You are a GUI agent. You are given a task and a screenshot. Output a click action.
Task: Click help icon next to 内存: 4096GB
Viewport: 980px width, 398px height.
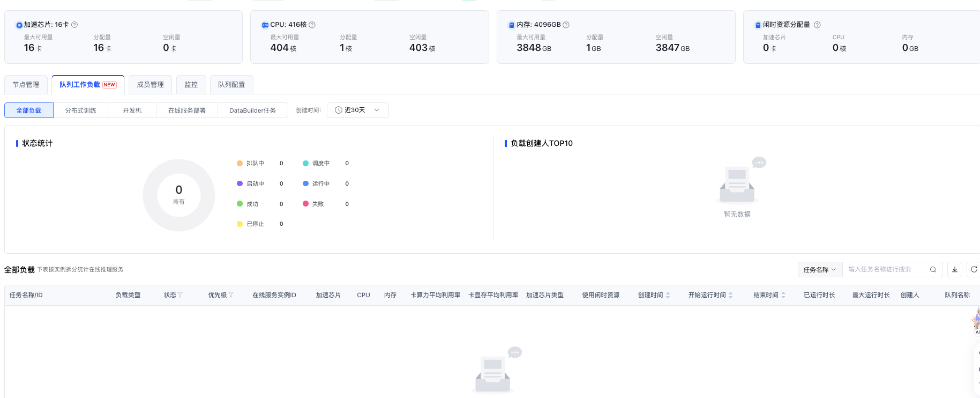click(x=566, y=25)
